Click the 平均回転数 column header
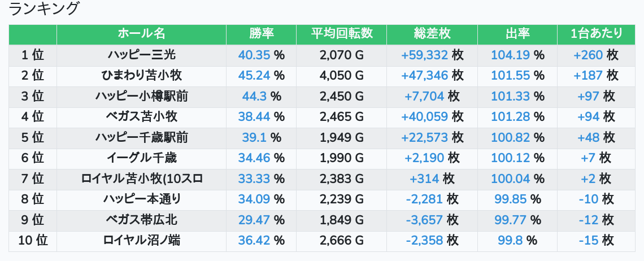 tap(341, 34)
